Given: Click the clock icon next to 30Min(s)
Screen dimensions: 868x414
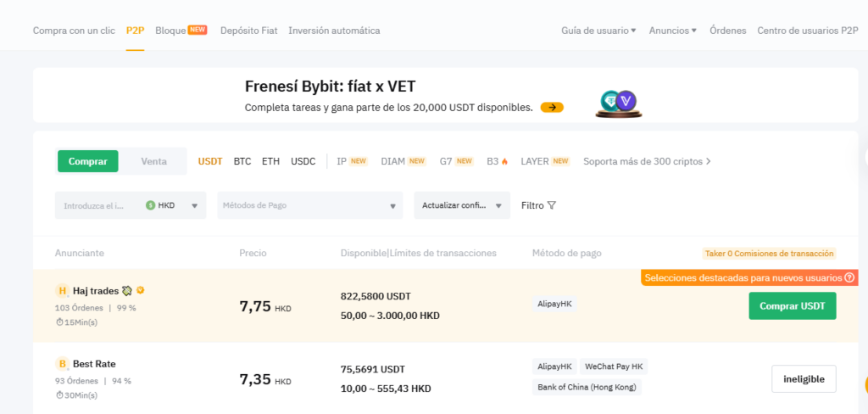Looking at the screenshot, I should [59, 395].
